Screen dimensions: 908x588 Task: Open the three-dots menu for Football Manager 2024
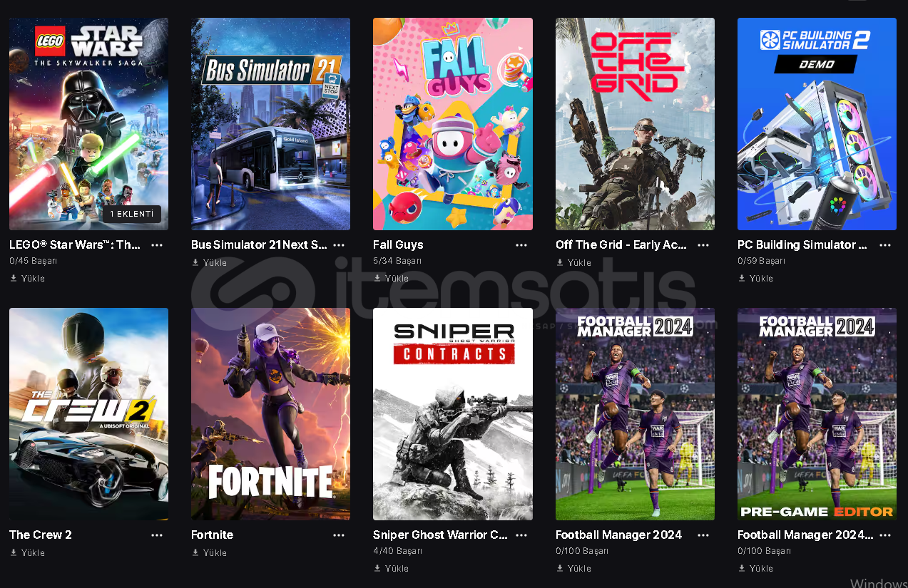(x=703, y=535)
